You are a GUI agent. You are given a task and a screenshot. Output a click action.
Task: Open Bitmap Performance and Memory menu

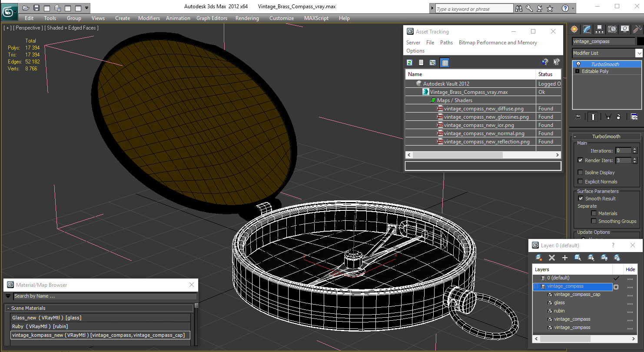tap(498, 43)
